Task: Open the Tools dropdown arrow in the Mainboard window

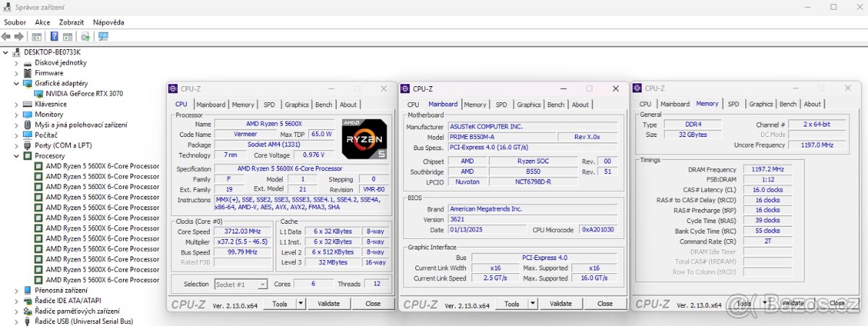Action: tap(534, 304)
